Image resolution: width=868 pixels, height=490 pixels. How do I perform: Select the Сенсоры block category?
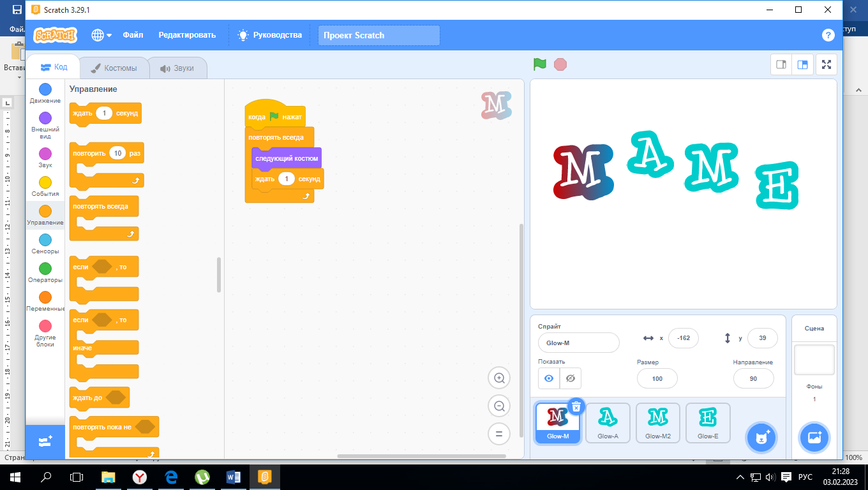(45, 244)
